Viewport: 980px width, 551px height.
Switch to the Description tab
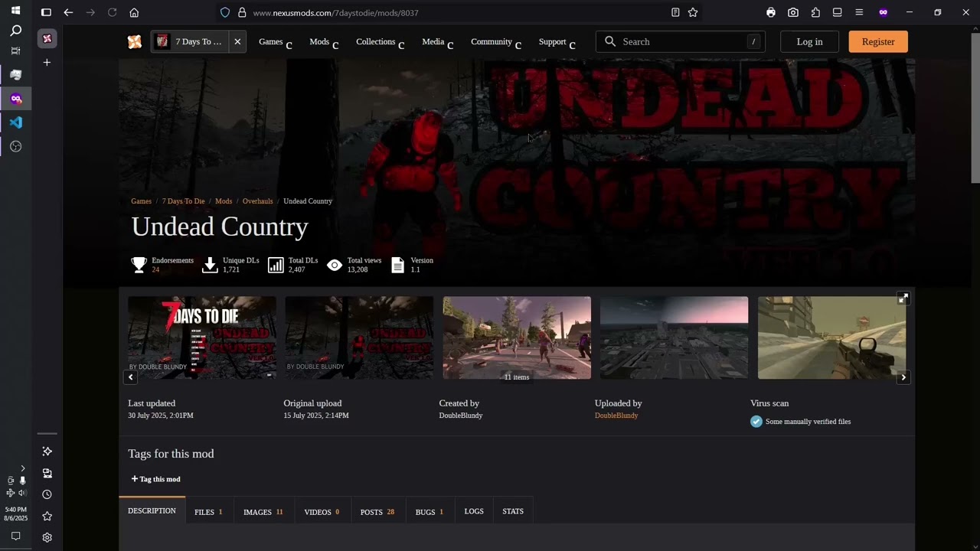152,510
